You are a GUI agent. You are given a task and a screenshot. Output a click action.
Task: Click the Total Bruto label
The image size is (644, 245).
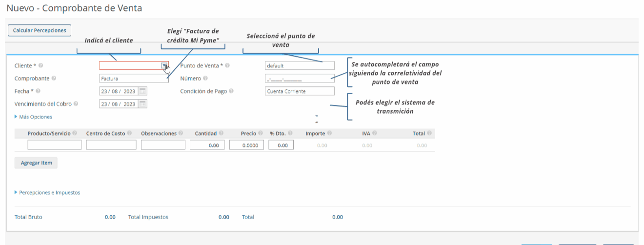28,217
